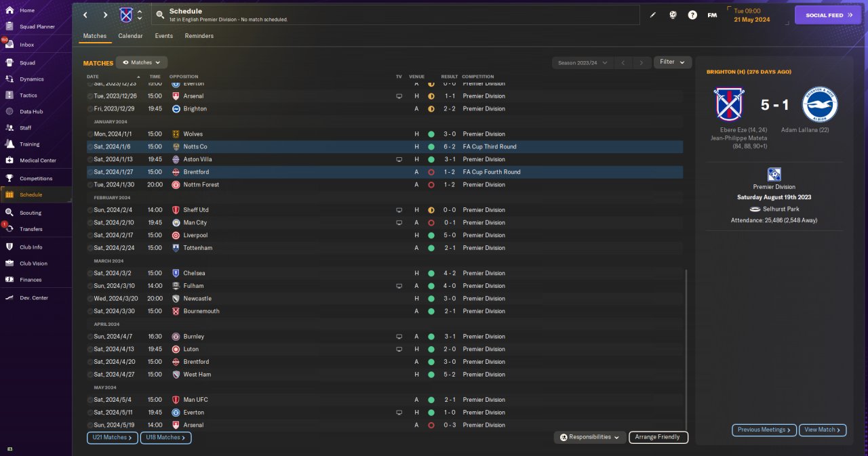Go to next season arrow
The width and height of the screenshot is (868, 456).
(x=641, y=62)
